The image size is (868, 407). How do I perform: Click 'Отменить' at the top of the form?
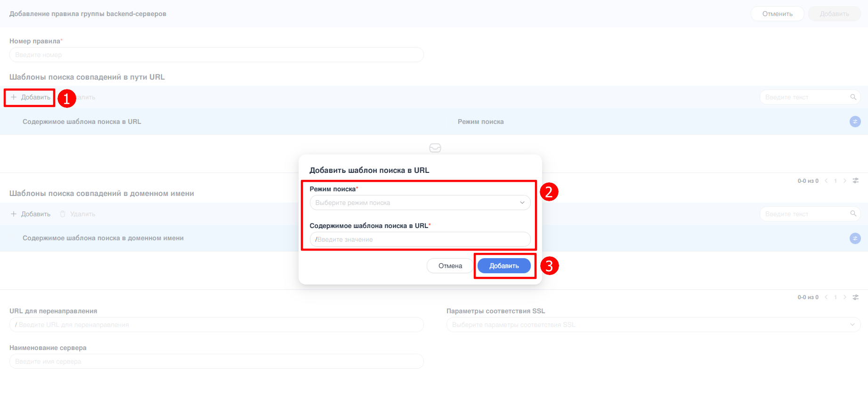click(777, 14)
